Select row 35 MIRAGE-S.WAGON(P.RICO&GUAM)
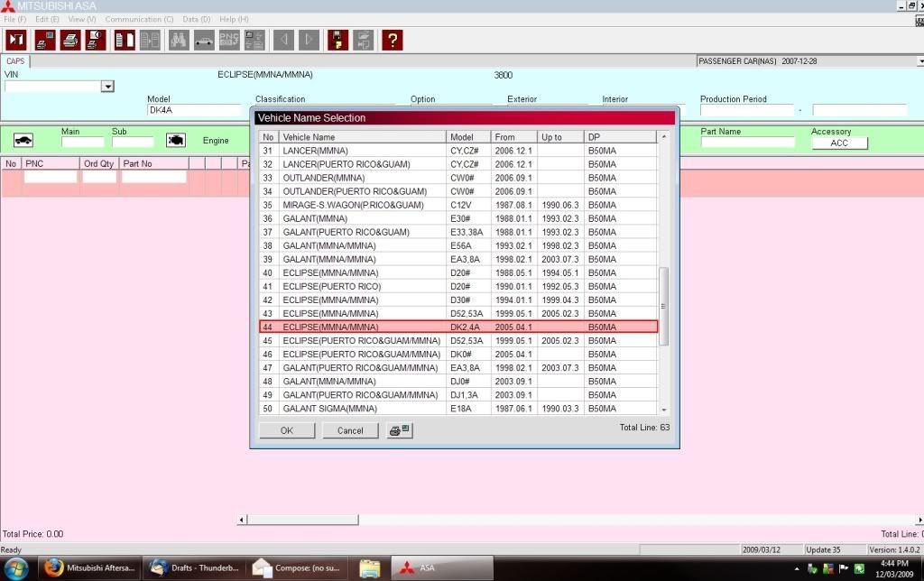This screenshot has width=924, height=581. (458, 205)
